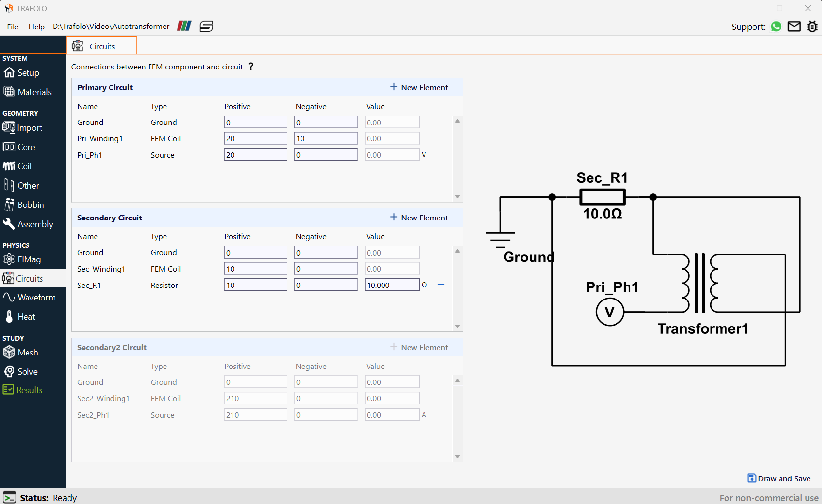Click the Sec_R1 resistor in diagram

603,197
